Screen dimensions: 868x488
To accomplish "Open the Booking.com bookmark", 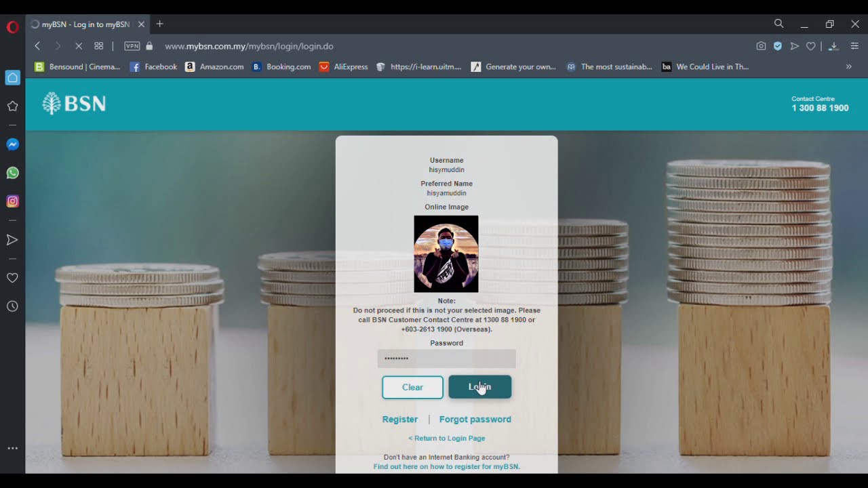I will click(x=281, y=66).
